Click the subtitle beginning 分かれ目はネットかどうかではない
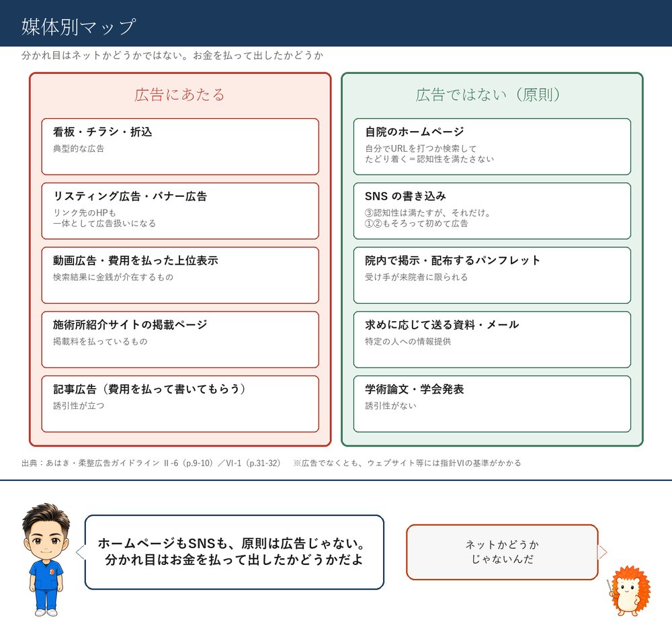Screen dimensions: 672x624 pos(172,55)
